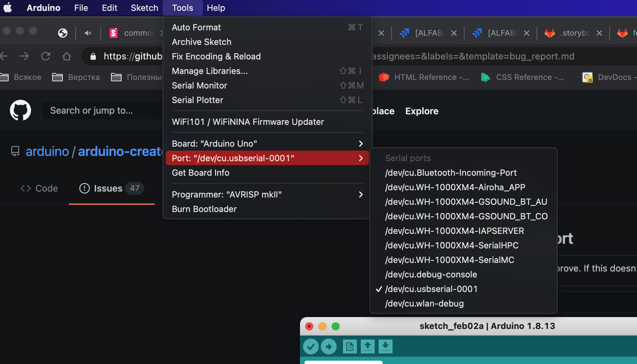Image resolution: width=637 pixels, height=364 pixels.
Task: Click the globe tab icon in browser
Action: click(x=62, y=33)
